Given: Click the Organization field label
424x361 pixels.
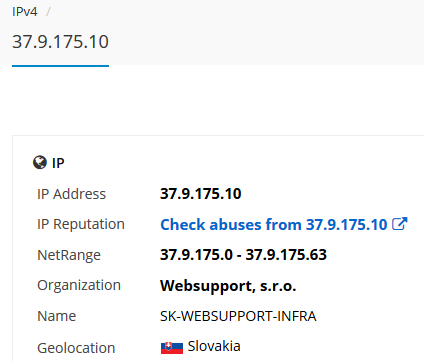Looking at the screenshot, I should tap(79, 286).
